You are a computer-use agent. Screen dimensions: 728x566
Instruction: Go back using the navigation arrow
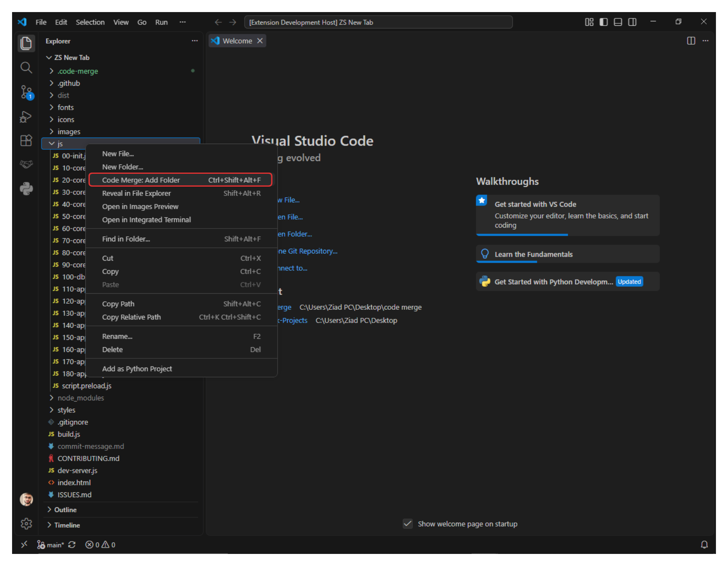point(218,22)
